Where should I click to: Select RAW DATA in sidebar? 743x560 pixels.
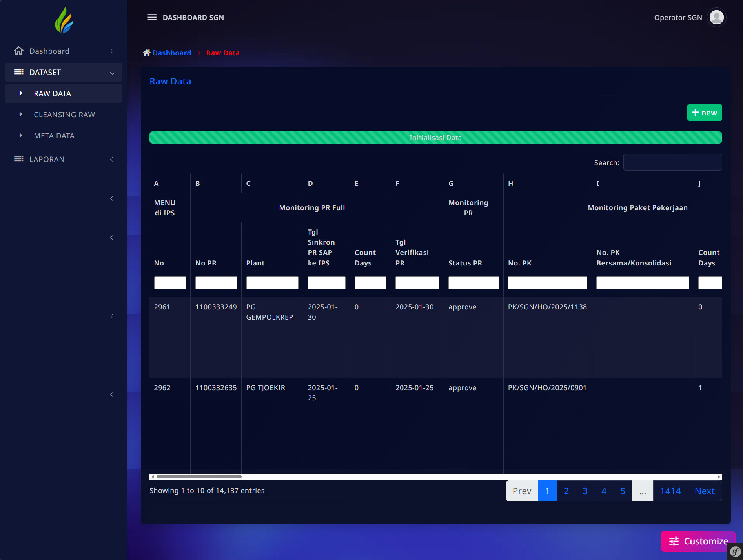[x=64, y=93]
